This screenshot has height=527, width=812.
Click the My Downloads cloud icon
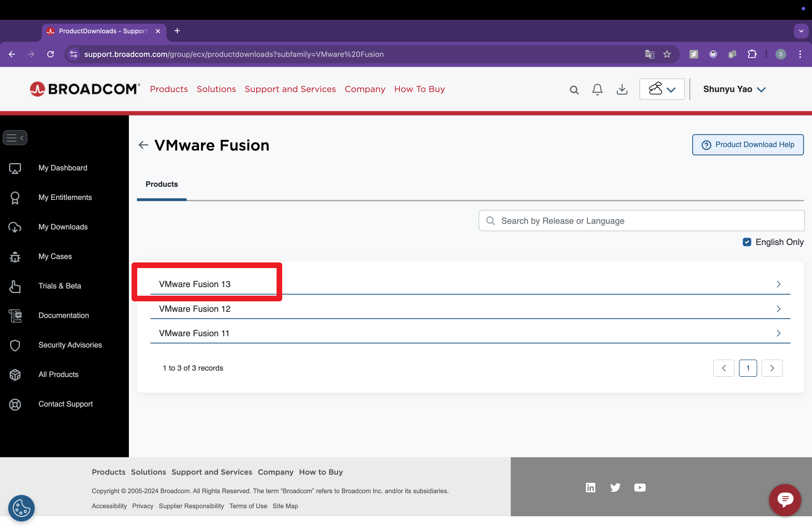pyautogui.click(x=15, y=227)
